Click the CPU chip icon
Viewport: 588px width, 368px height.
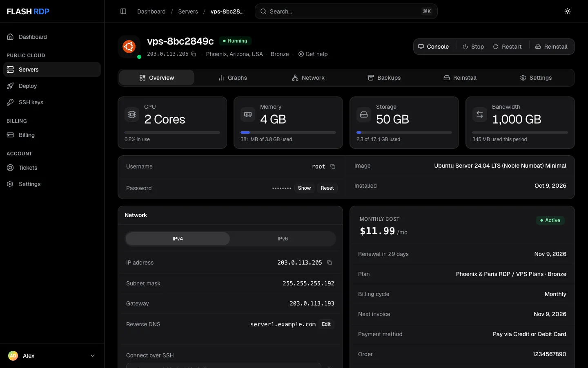pos(132,114)
